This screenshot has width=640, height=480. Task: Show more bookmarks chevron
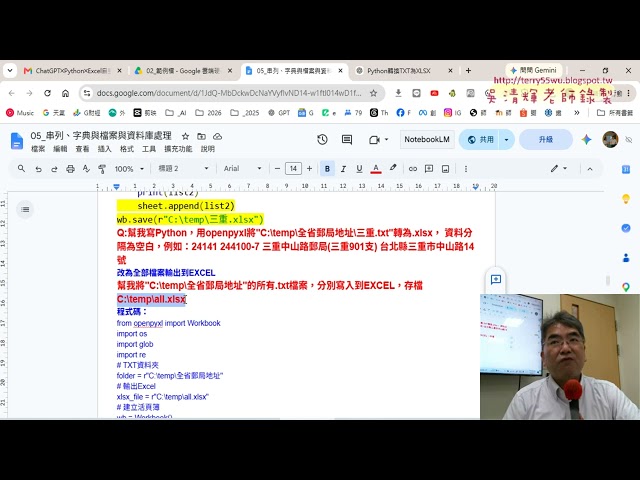tap(577, 113)
